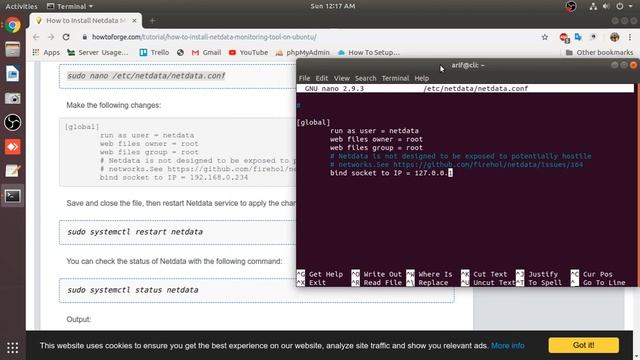
Task: Open the How To Setup bookmark
Action: [x=369, y=53]
